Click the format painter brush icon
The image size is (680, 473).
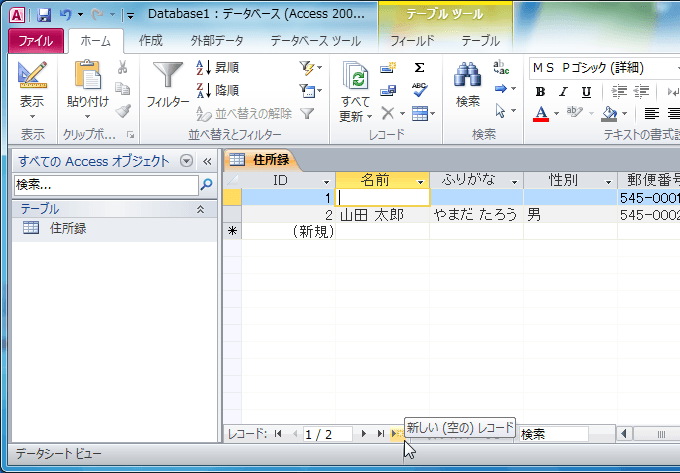(123, 111)
